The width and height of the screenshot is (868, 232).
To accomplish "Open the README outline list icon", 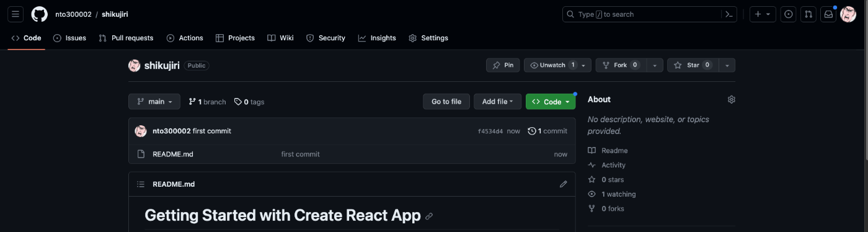I will [141, 184].
